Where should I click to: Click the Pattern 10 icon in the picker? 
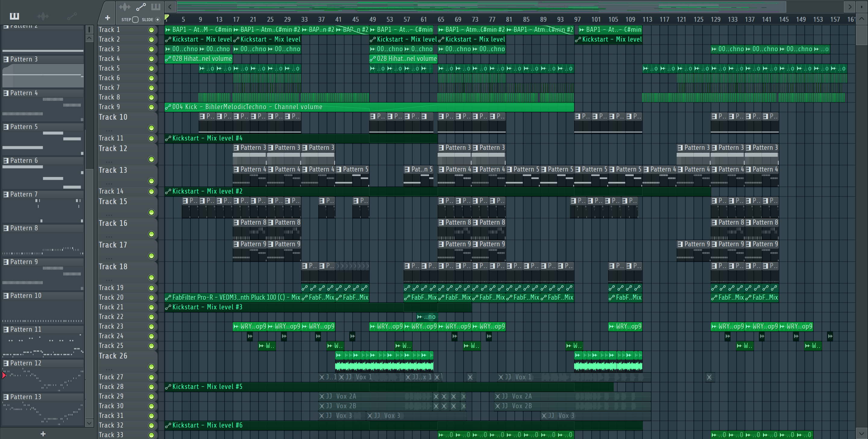pyautogui.click(x=6, y=296)
